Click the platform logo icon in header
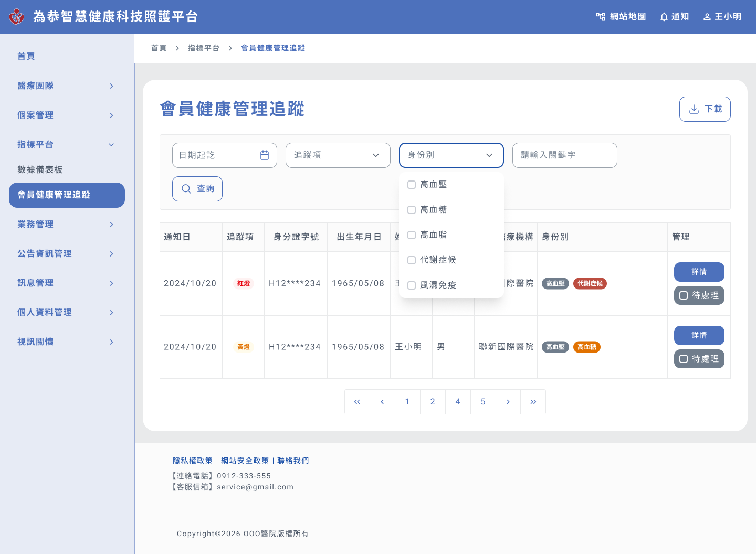This screenshot has height=554, width=756. [17, 17]
